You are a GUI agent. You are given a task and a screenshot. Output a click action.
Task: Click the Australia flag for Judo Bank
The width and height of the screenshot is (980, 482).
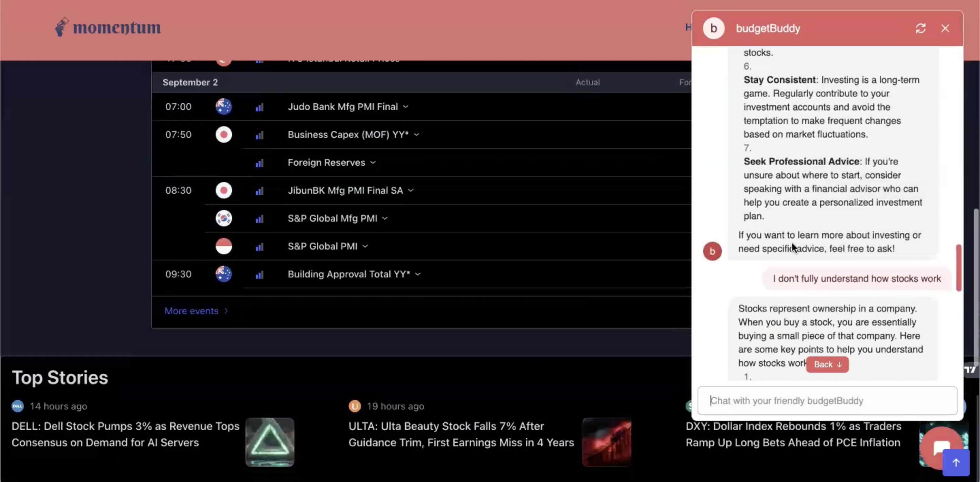224,107
